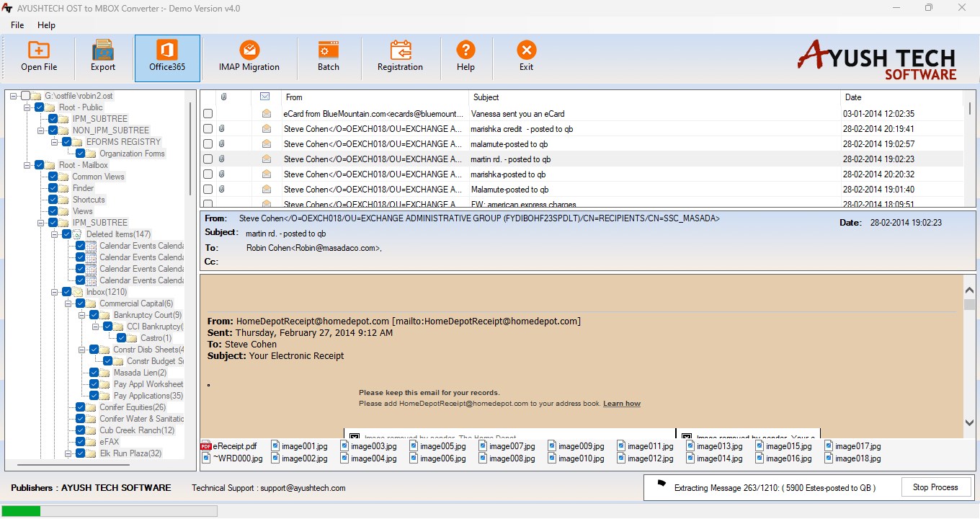Viewport: 980px width, 519px height.
Task: Select the Conifer Equities(26) folder
Action: pos(133,407)
